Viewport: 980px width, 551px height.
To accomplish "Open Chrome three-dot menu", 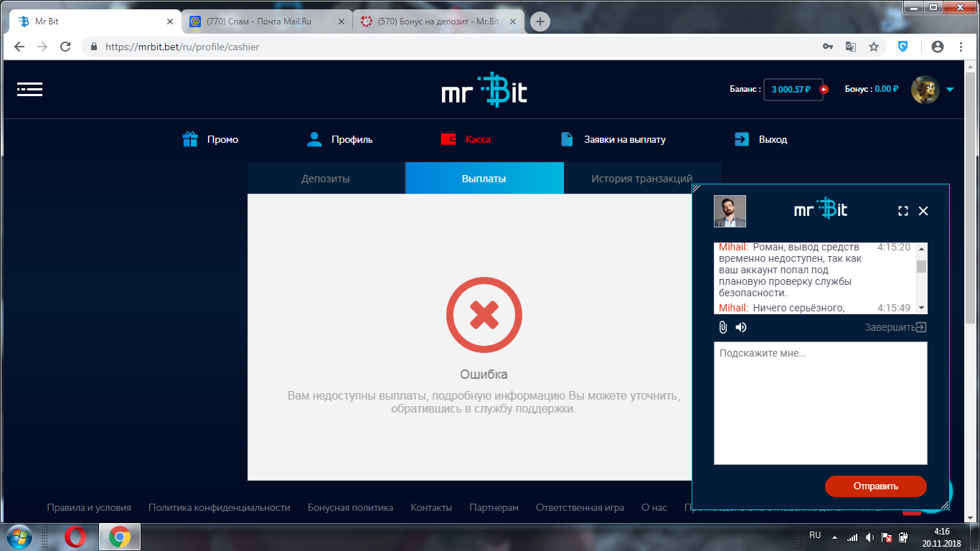I will click(961, 47).
